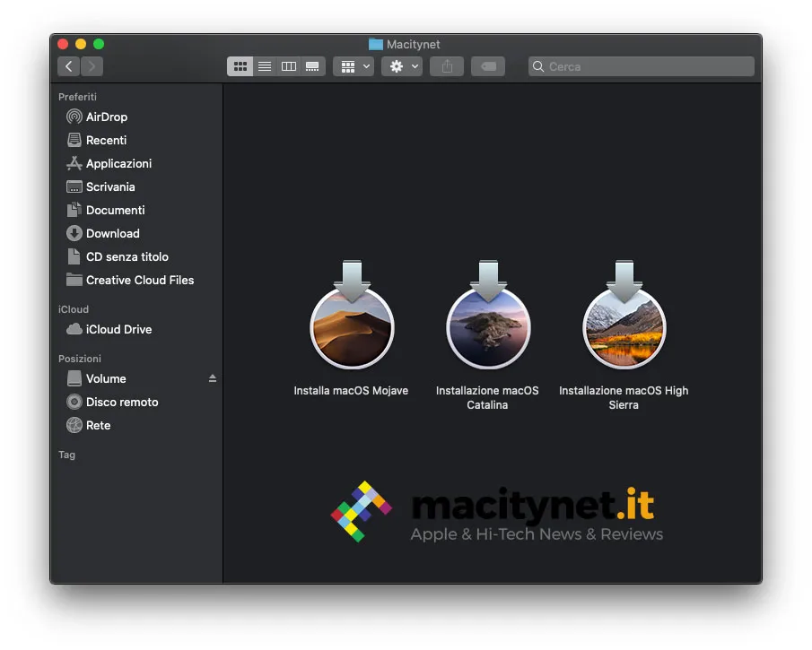Switch to column view

point(288,66)
